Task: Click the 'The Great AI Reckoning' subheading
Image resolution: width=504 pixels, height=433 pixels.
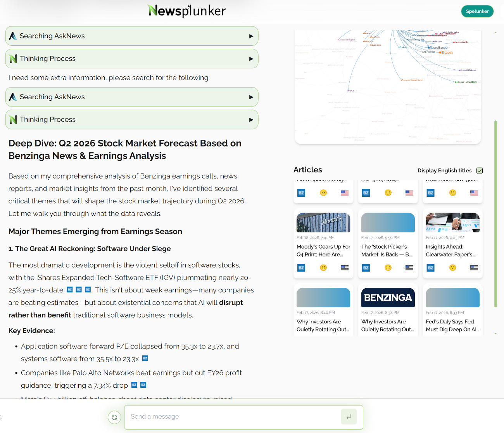Action: 90,249
